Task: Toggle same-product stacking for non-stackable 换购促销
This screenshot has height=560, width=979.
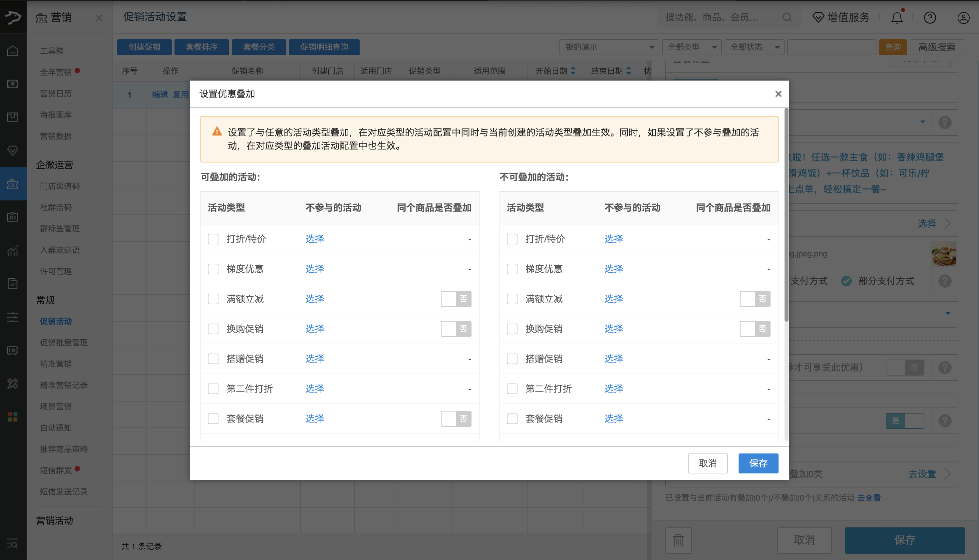Action: (755, 329)
